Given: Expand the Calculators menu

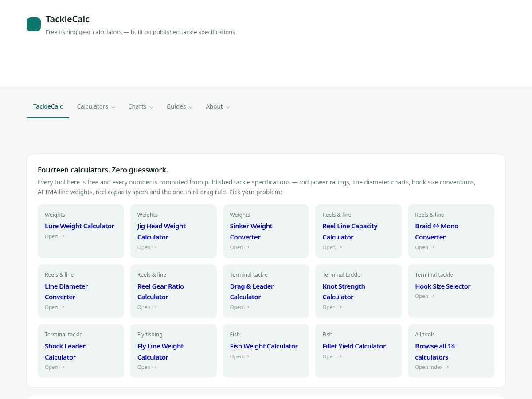Looking at the screenshot, I should click(96, 106).
